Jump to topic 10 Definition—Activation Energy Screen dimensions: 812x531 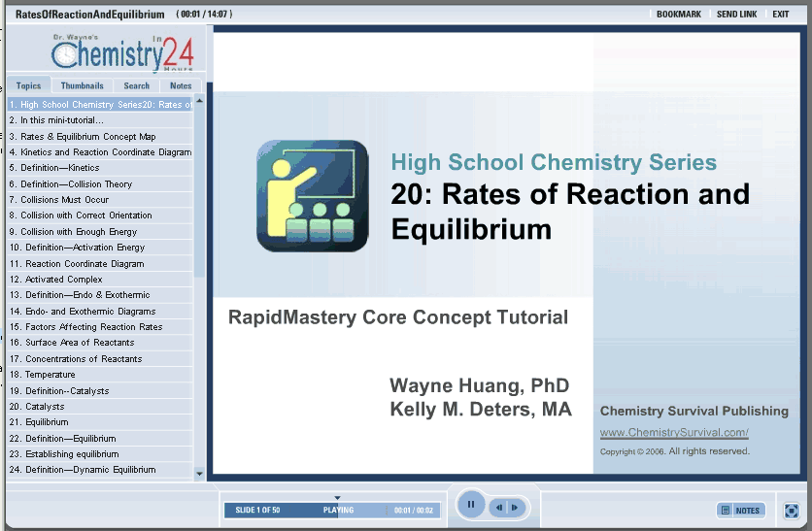click(77, 248)
